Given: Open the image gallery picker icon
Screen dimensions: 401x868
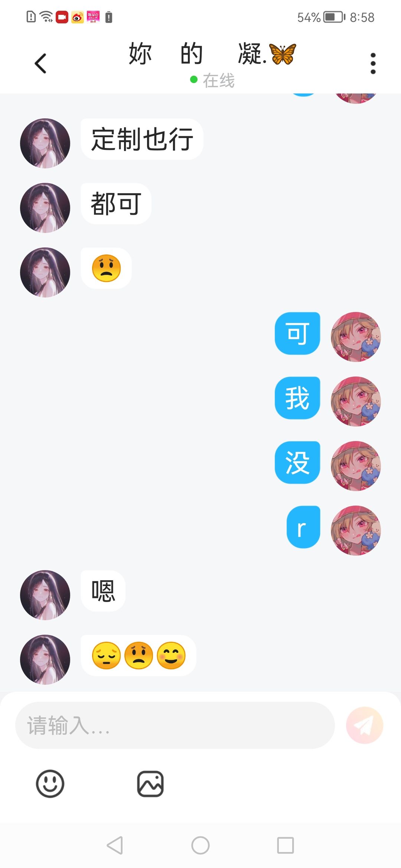Looking at the screenshot, I should point(150,784).
